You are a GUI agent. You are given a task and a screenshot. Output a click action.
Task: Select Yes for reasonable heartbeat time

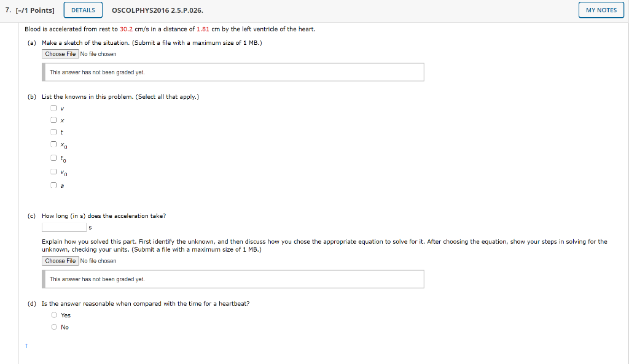click(x=54, y=315)
